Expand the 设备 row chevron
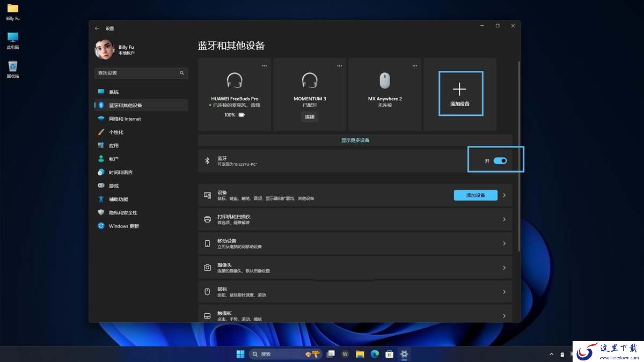 click(x=504, y=195)
